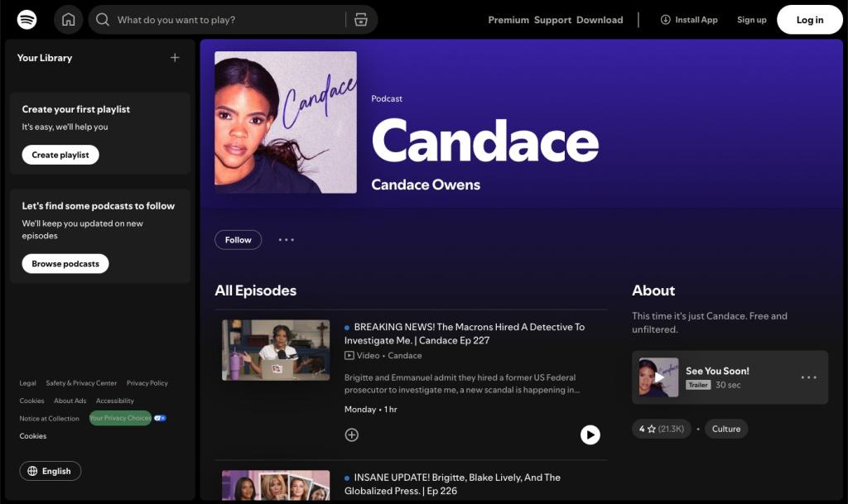Open Ep 227 episode thumbnail
The height and width of the screenshot is (504, 848).
click(x=276, y=350)
